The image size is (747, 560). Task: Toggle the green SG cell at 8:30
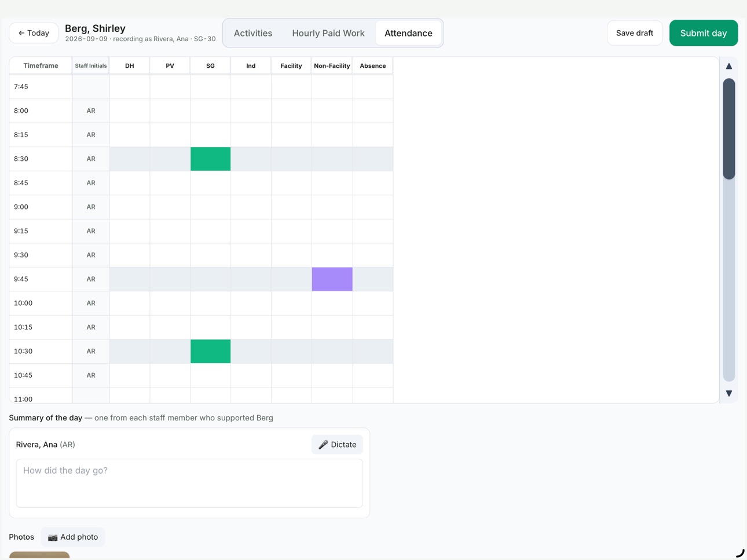(211, 159)
